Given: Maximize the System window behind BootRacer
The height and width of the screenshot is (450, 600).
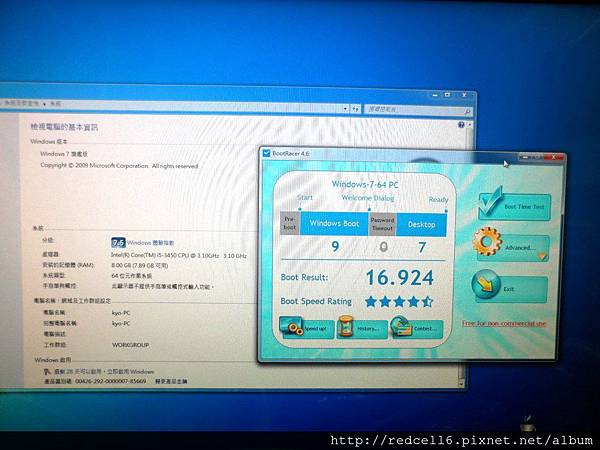Looking at the screenshot, I should 447,94.
